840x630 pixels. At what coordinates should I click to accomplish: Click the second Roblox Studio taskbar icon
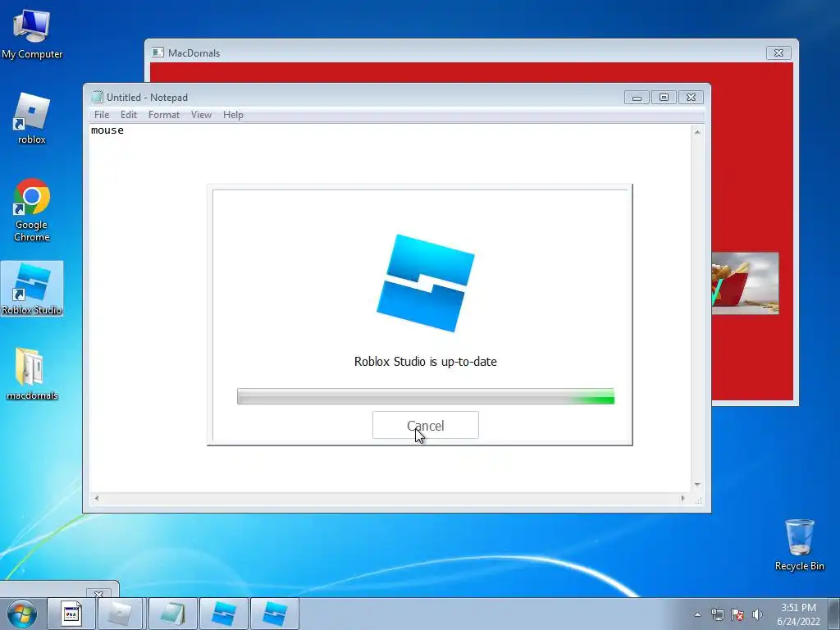(x=274, y=614)
